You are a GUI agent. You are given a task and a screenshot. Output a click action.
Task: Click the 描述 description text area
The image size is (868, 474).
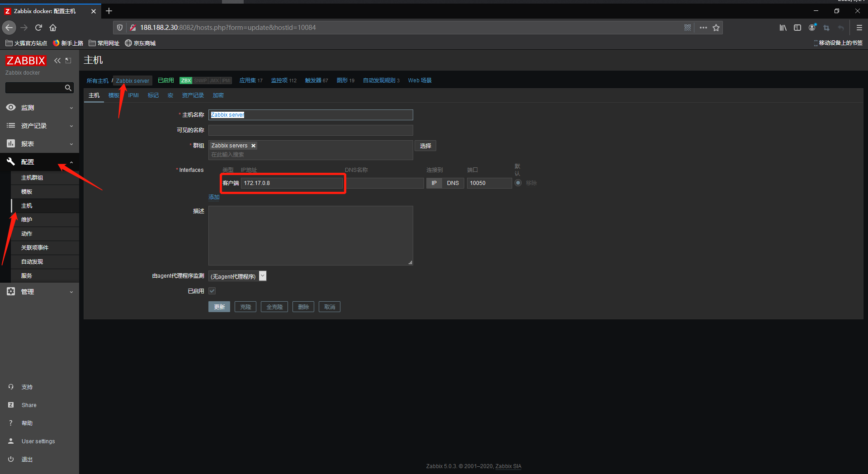click(x=311, y=236)
